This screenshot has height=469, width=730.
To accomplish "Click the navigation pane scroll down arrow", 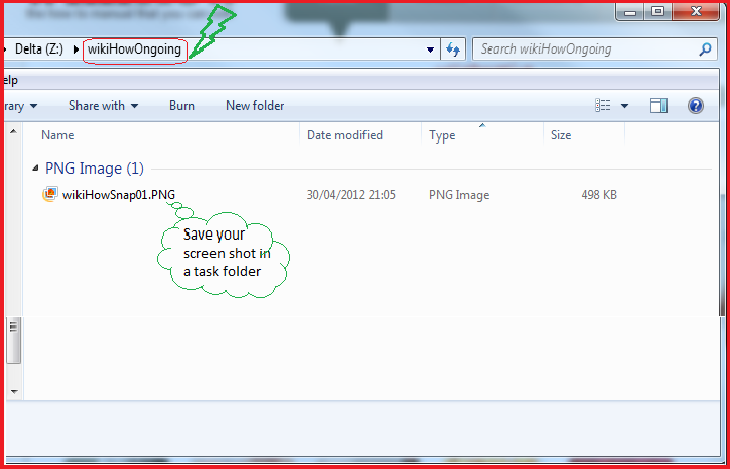I will point(13,391).
